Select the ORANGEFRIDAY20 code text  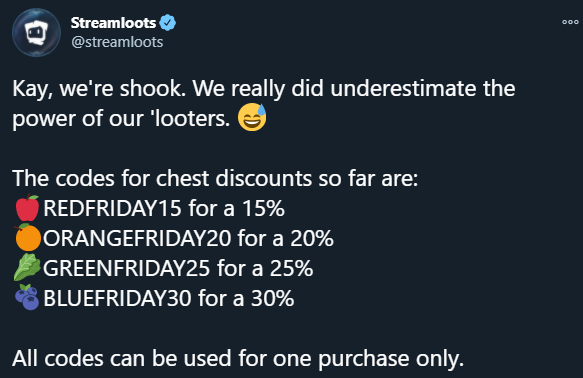tap(137, 238)
